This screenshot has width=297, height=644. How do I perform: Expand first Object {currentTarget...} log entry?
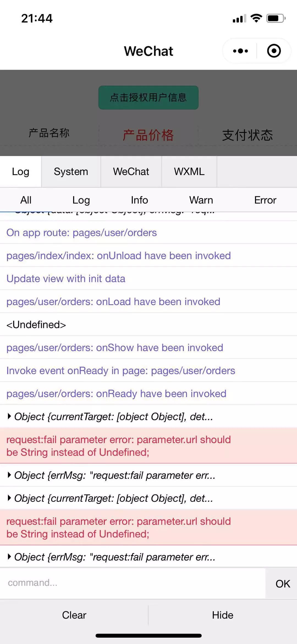click(x=148, y=416)
